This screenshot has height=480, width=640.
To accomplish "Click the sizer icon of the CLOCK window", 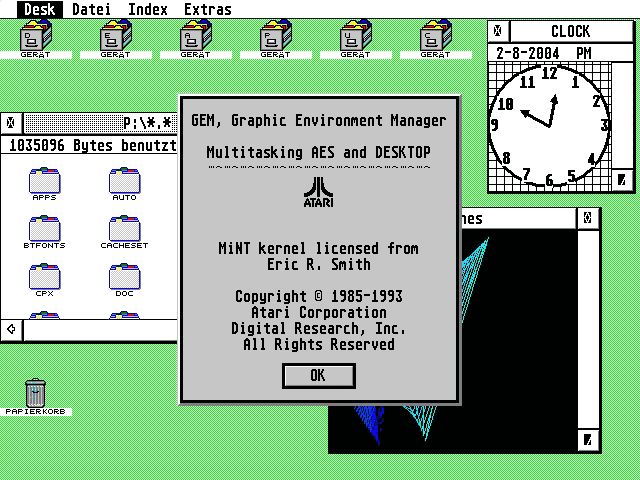I will pyautogui.click(x=622, y=180).
